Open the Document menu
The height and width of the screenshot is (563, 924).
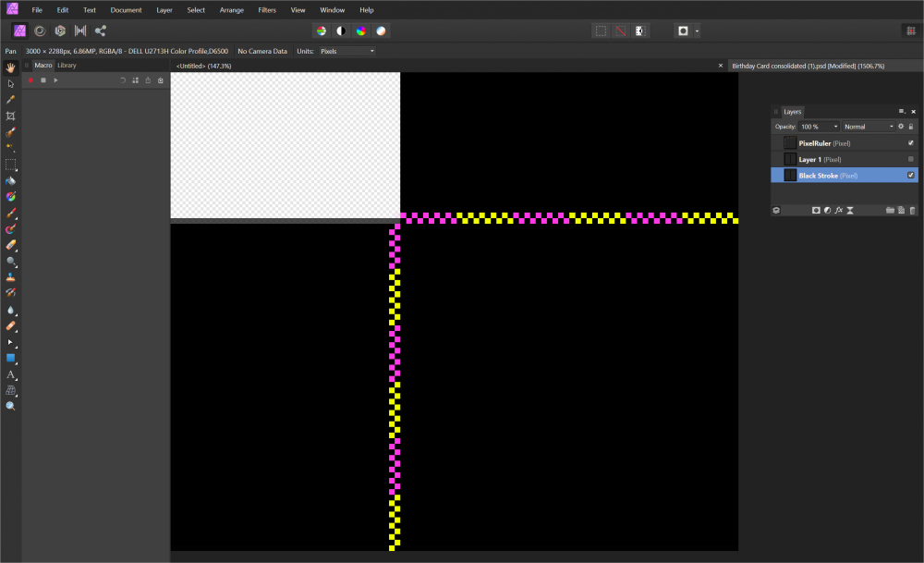(x=126, y=9)
